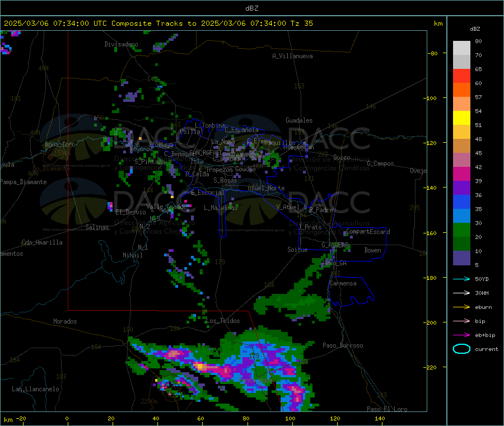Click the El_Desvio map label
The height and width of the screenshot is (426, 504).
point(131,212)
